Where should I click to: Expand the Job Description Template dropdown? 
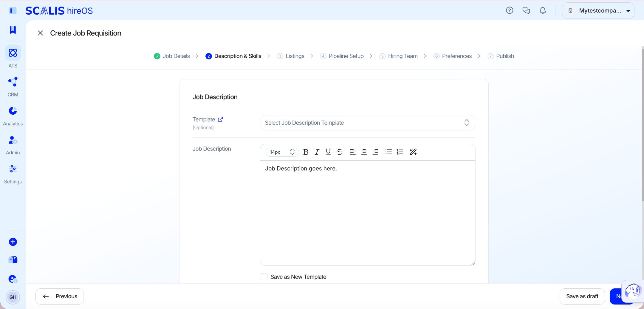[x=367, y=123]
